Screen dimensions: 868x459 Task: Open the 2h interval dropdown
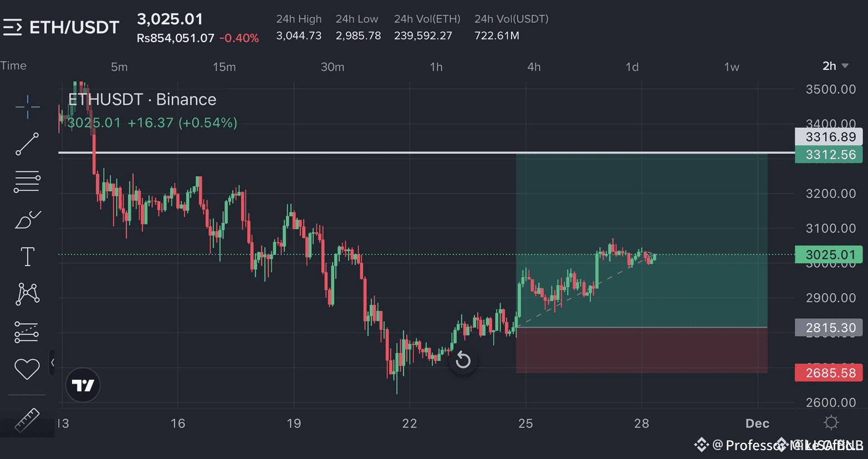[x=835, y=66]
